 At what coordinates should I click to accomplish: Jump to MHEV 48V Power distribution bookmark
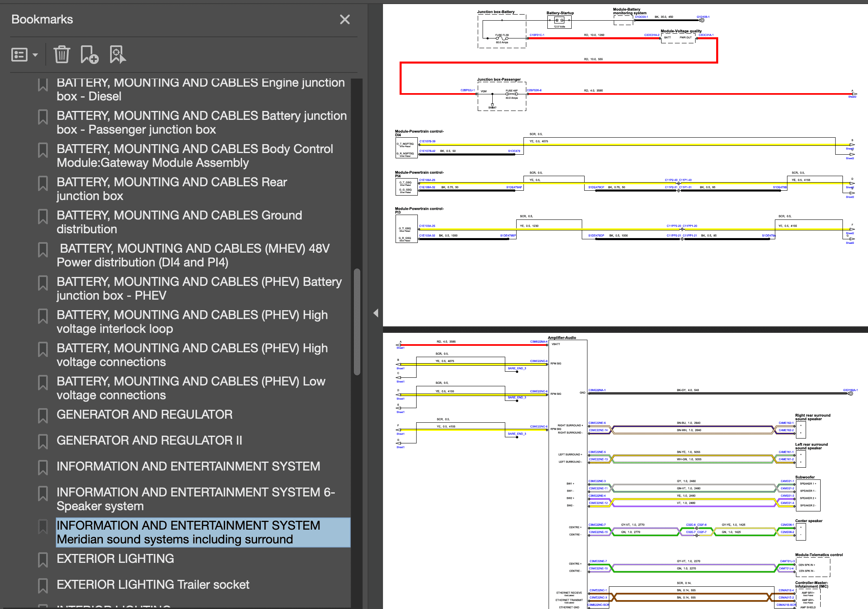pyautogui.click(x=194, y=255)
